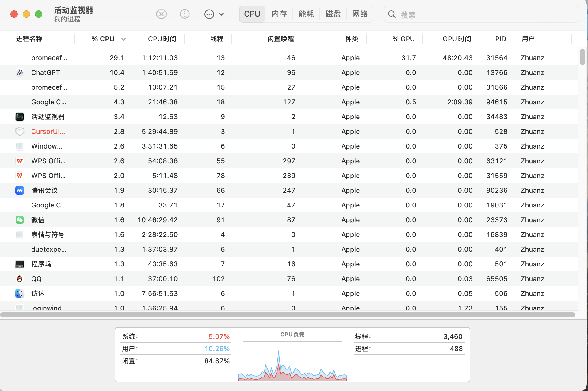
Task: Click the 我的进程 subtitle
Action: (x=67, y=19)
